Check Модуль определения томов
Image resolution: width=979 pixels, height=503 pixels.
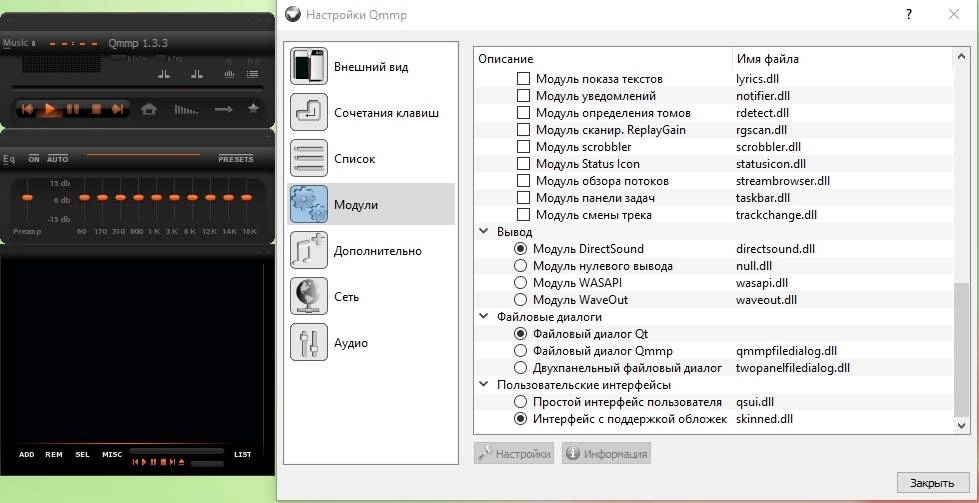tap(524, 113)
